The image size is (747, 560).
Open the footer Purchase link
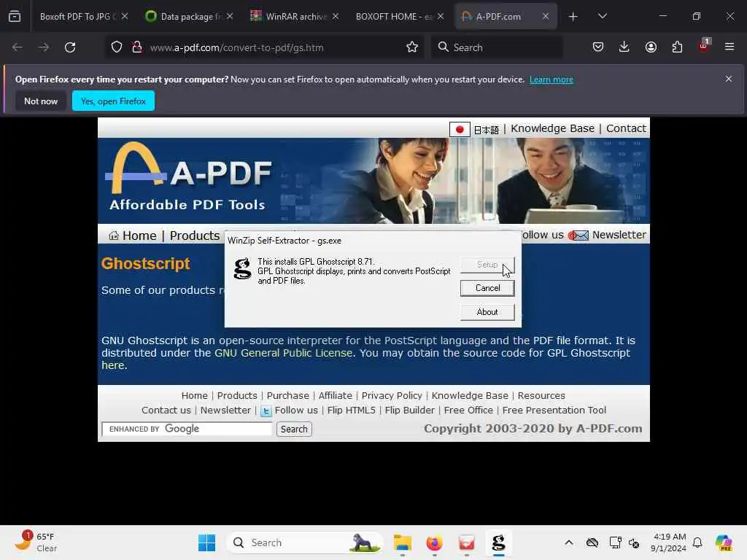287,396
